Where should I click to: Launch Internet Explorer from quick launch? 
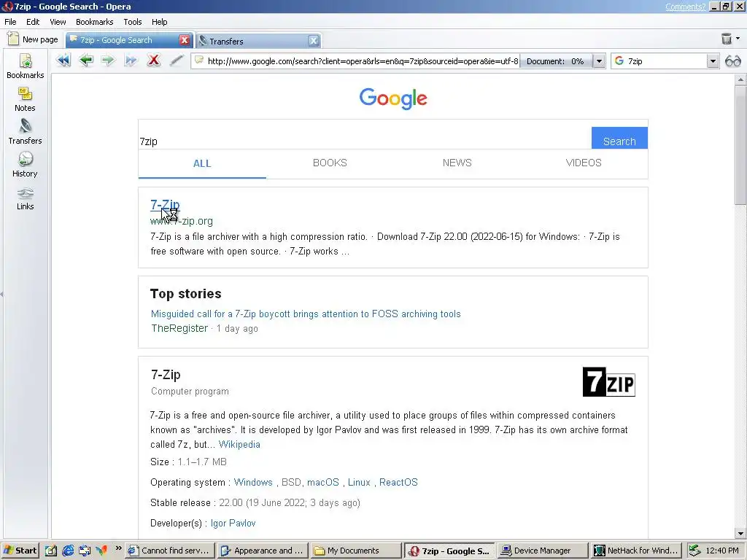click(x=68, y=551)
